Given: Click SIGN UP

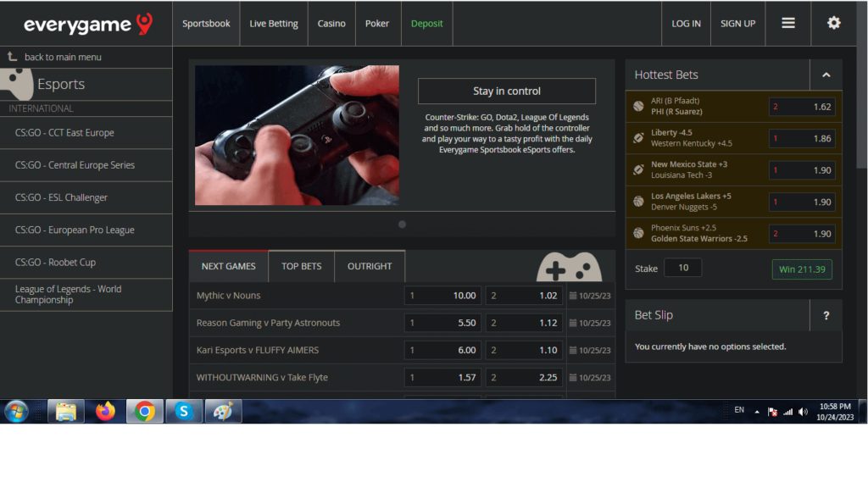Looking at the screenshot, I should [x=737, y=23].
